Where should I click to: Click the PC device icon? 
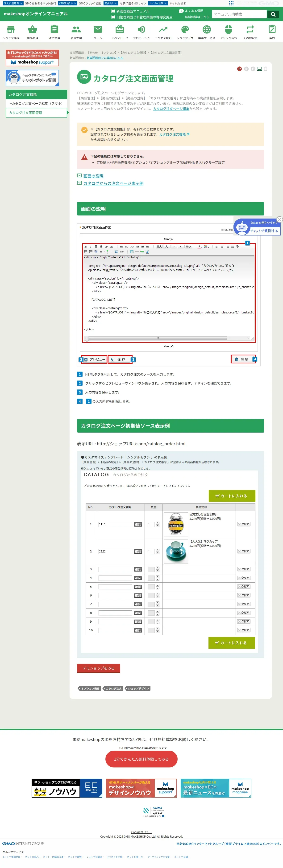259,69
